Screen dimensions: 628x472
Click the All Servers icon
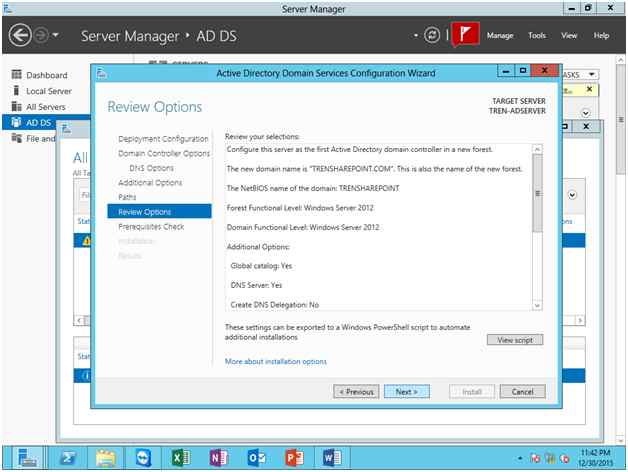[16, 106]
